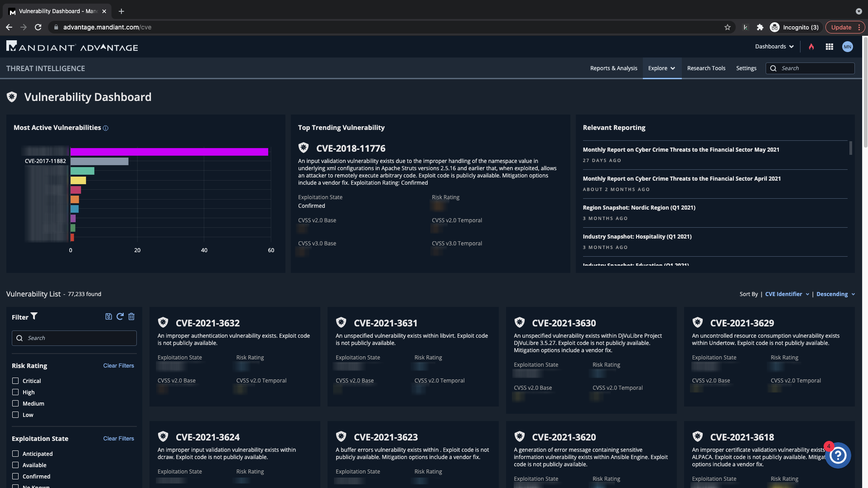Open the apps grid launcher icon
This screenshot has height=488, width=868.
pyautogui.click(x=829, y=47)
